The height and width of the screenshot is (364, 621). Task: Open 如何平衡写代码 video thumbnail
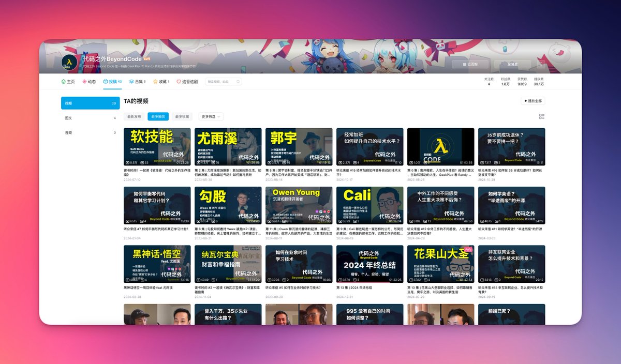[157, 205]
